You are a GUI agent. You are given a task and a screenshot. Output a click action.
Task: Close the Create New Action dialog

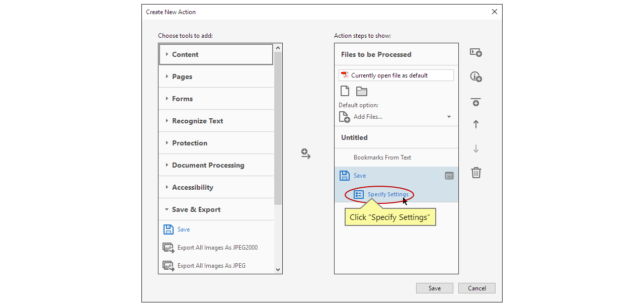click(x=494, y=12)
